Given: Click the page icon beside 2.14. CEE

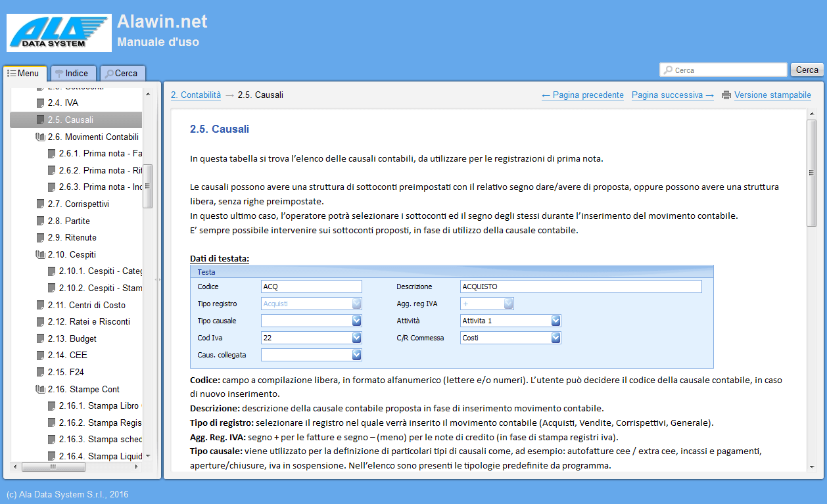Looking at the screenshot, I should click(41, 355).
